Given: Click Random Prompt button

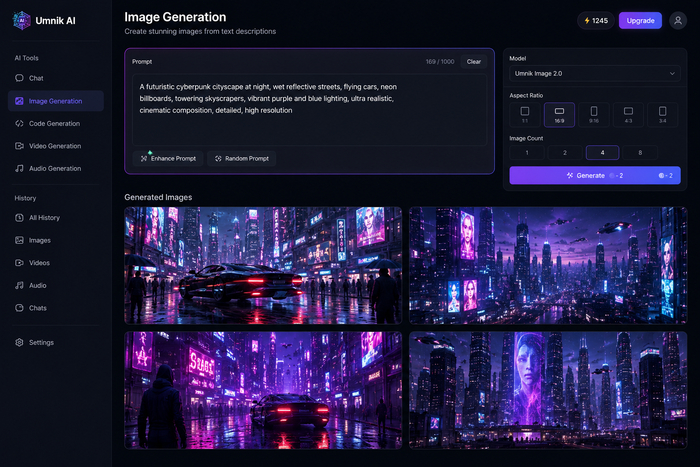Looking at the screenshot, I should [242, 158].
